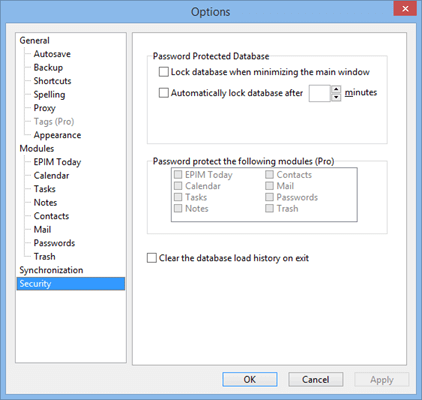Screen dimensions: 422x400
Task: Open Appearance settings
Action: (57, 135)
